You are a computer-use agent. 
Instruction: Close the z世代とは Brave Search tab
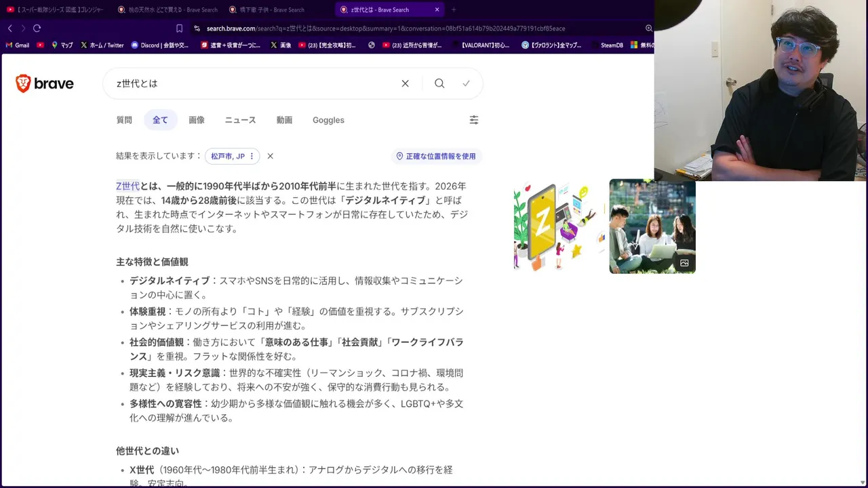[437, 9]
